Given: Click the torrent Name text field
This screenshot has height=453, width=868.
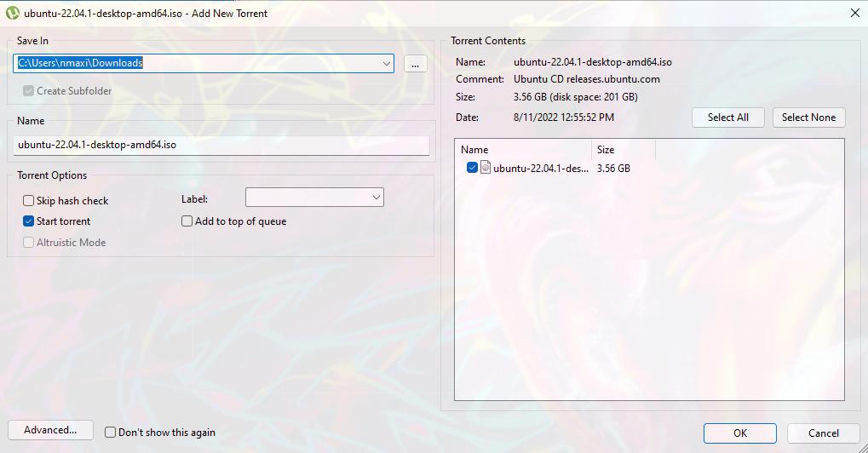Looking at the screenshot, I should (221, 145).
